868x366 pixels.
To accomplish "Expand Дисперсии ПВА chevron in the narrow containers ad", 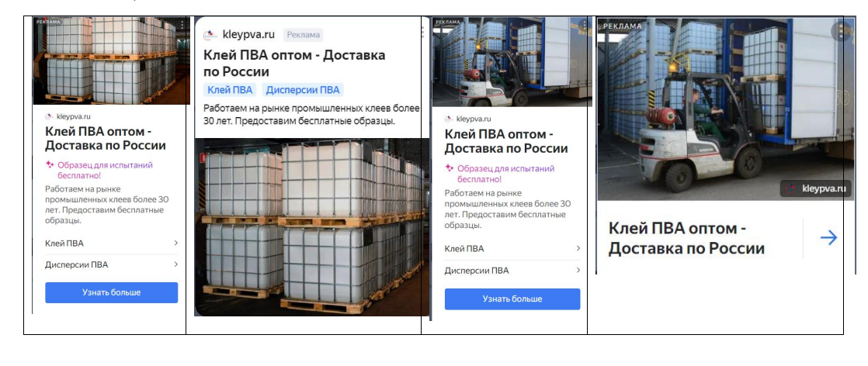I will click(x=176, y=264).
